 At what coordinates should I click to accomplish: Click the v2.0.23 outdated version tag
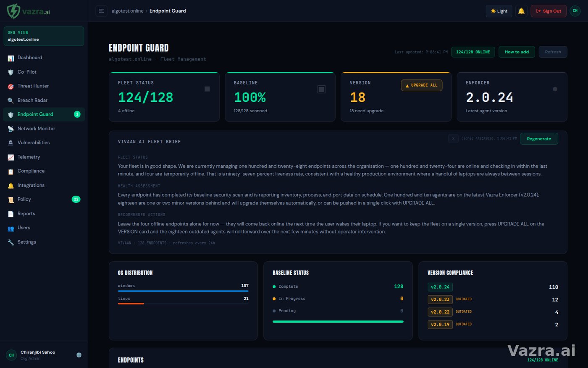(x=440, y=299)
